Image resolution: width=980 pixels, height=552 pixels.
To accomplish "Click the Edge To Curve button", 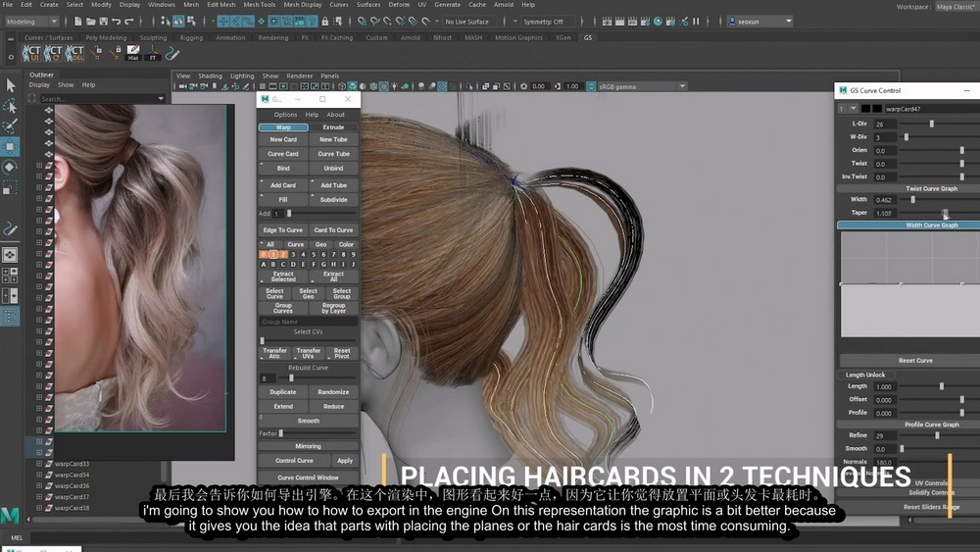I will [x=283, y=230].
